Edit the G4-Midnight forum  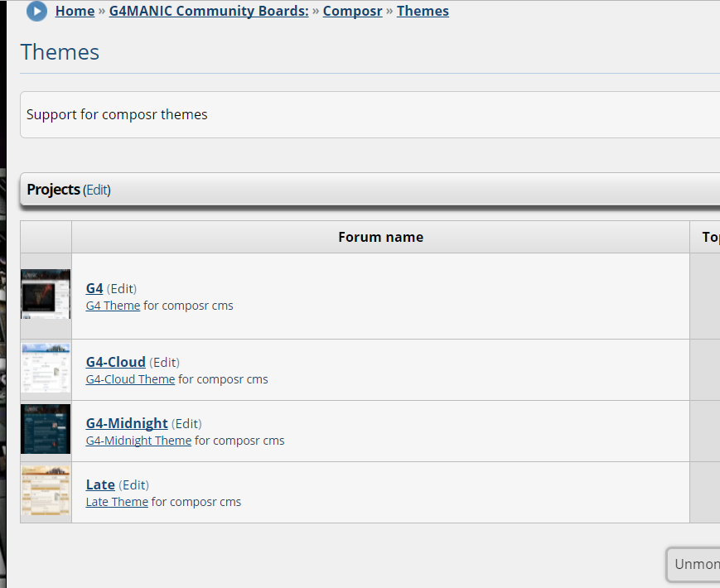187,423
